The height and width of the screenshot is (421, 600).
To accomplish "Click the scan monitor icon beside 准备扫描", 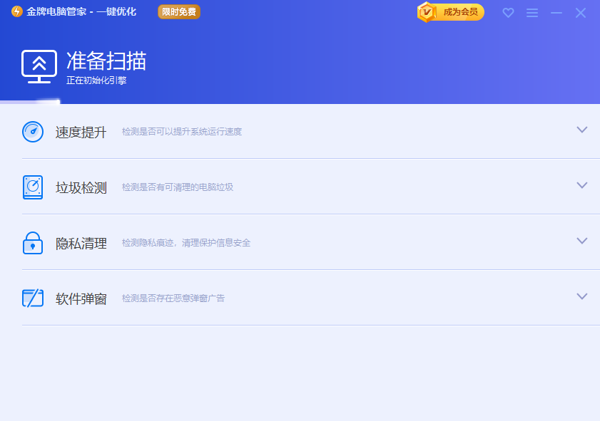I will [x=39, y=64].
